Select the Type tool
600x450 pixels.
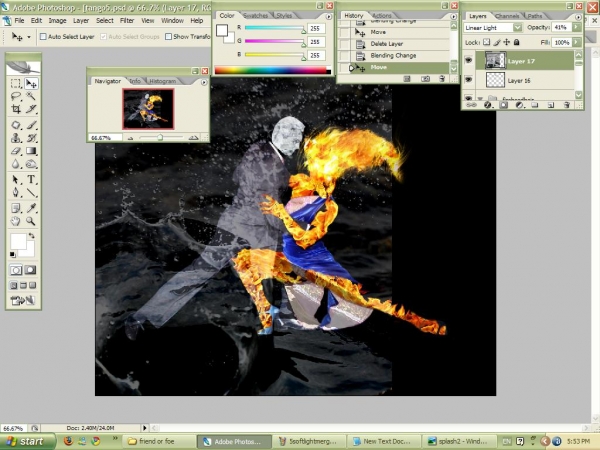(31, 179)
